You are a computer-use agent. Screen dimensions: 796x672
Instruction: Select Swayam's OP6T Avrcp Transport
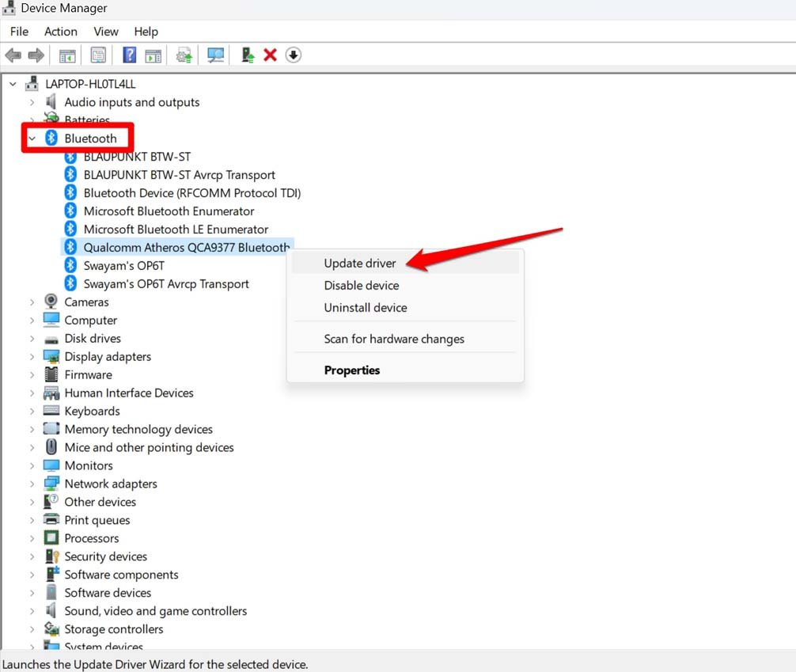(x=166, y=284)
